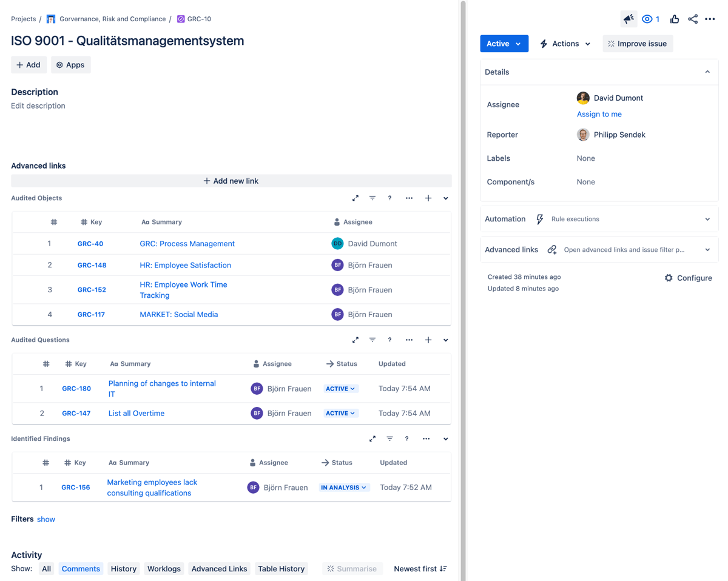Change GRC-180 status via ACTIVE dropdown
The height and width of the screenshot is (581, 728).
pos(340,389)
